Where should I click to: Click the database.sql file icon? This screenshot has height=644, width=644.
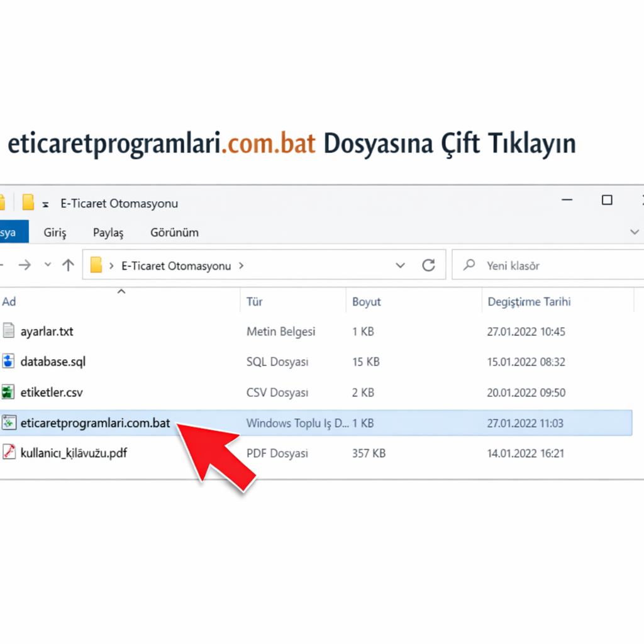(x=8, y=362)
